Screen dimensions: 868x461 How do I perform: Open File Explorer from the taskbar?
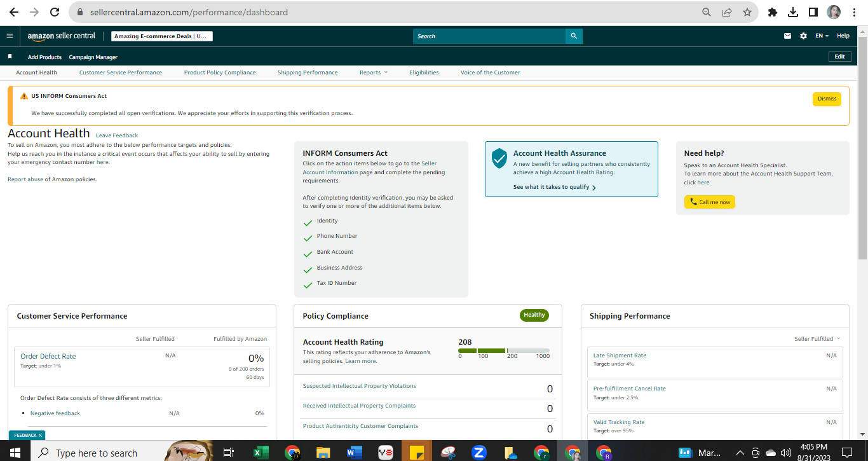(323, 453)
